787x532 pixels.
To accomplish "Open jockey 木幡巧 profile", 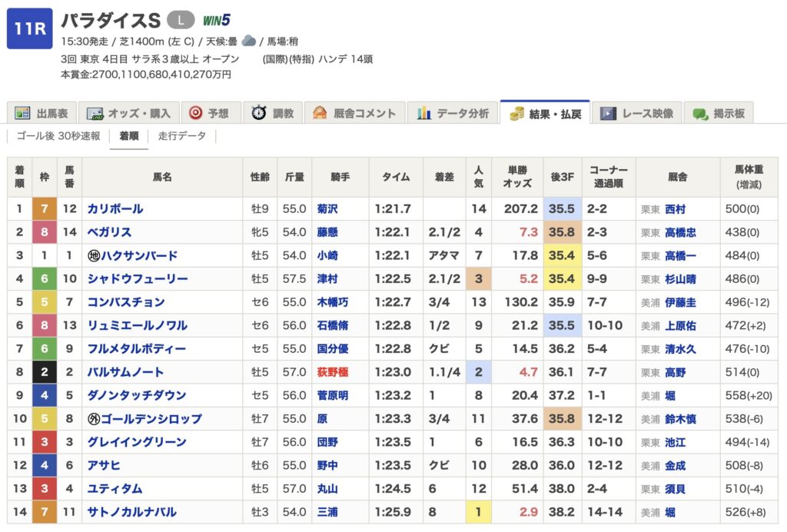I will coord(333,302).
